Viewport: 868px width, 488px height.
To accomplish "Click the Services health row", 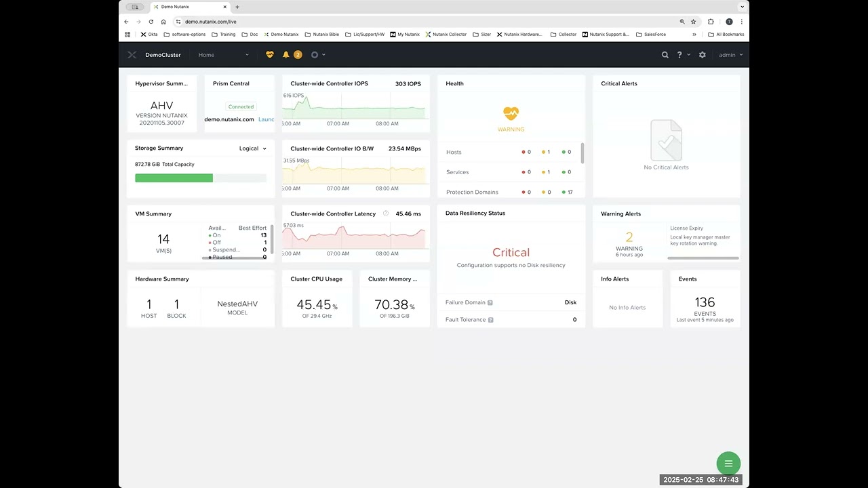I will (511, 172).
